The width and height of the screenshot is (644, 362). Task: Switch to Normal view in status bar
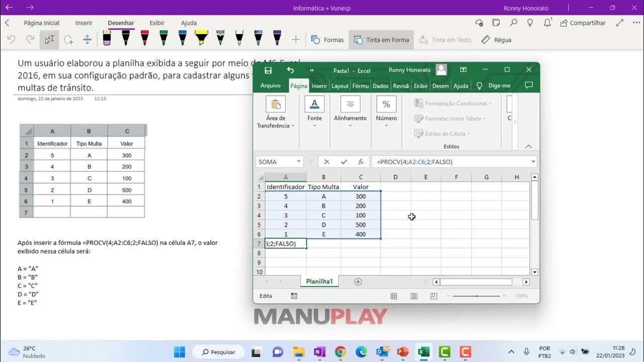click(394, 296)
